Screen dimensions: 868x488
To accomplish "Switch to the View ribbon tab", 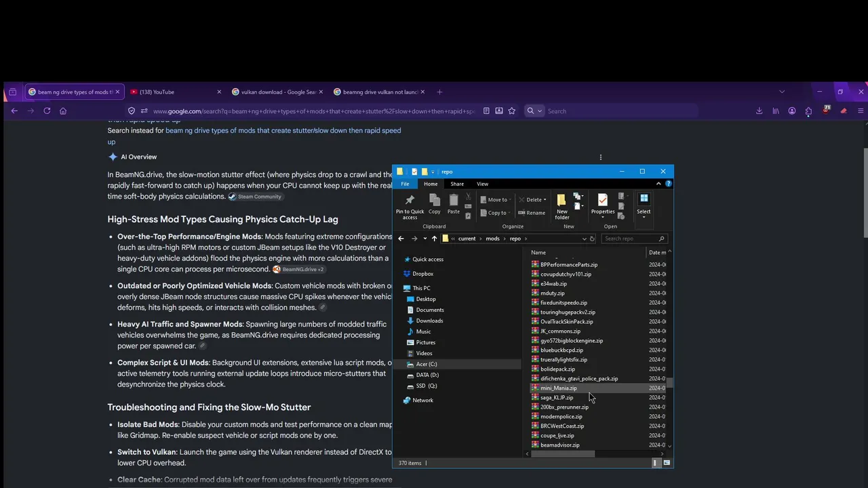I will coord(482,184).
